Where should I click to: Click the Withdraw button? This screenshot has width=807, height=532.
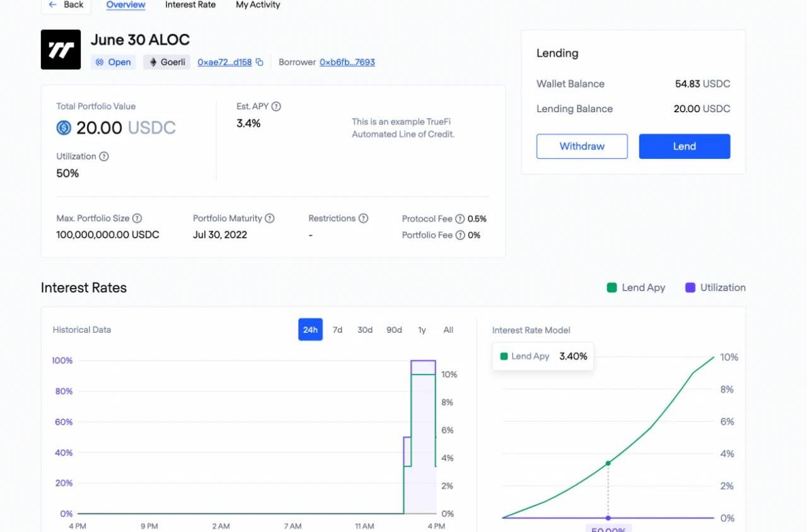click(582, 146)
